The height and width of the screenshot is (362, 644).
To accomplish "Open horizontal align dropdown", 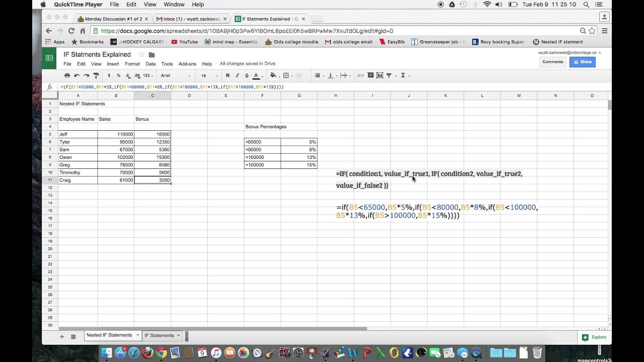I will (x=318, y=75).
